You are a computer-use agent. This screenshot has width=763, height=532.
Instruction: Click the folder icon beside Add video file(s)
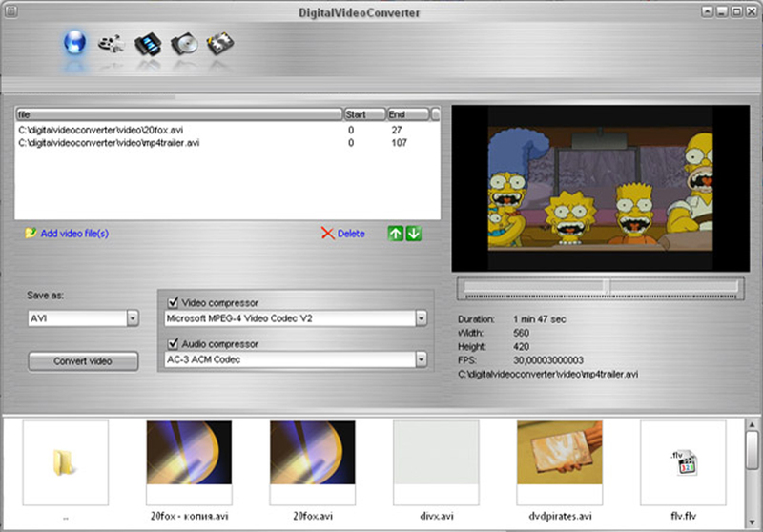pyautogui.click(x=31, y=233)
